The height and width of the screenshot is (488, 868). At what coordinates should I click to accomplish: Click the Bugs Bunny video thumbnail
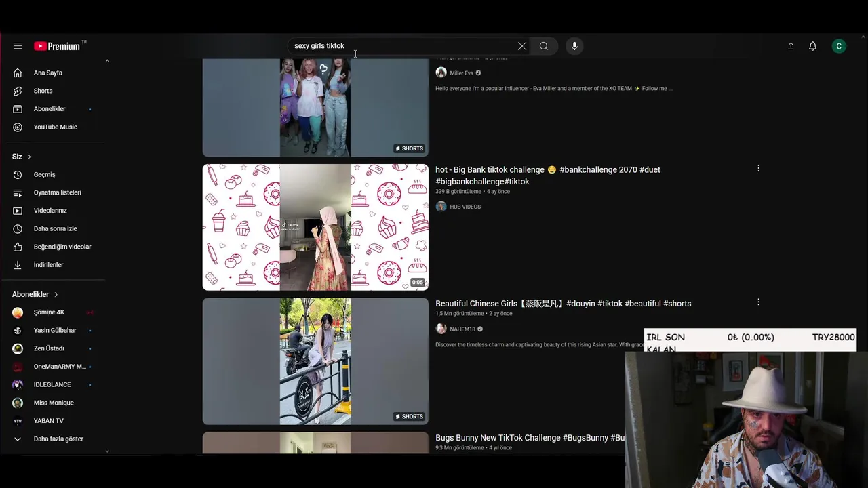pyautogui.click(x=315, y=443)
